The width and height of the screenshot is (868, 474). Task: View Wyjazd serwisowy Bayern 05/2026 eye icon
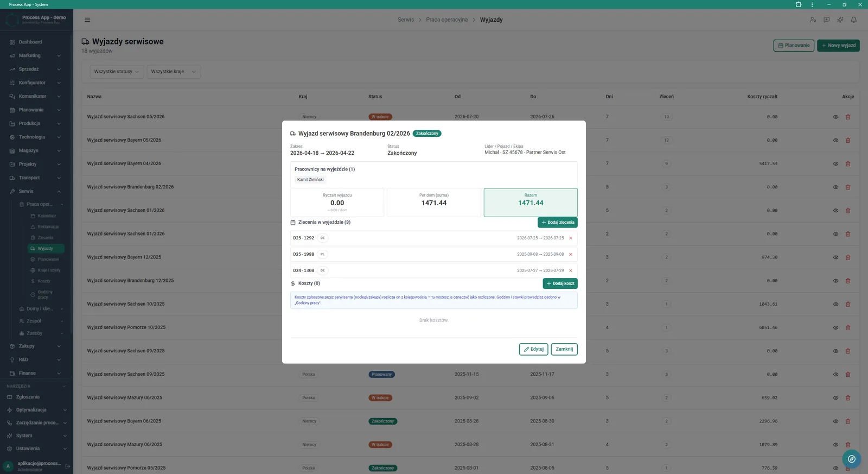[x=835, y=141]
